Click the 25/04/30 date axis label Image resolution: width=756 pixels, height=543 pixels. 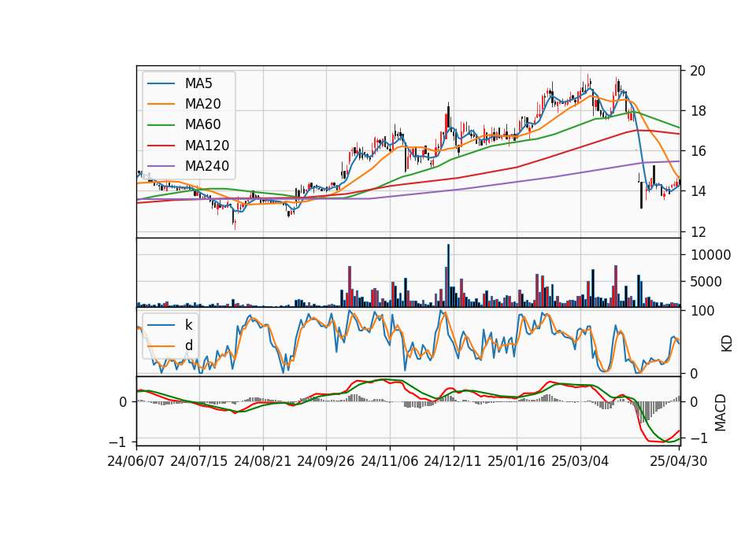point(679,462)
